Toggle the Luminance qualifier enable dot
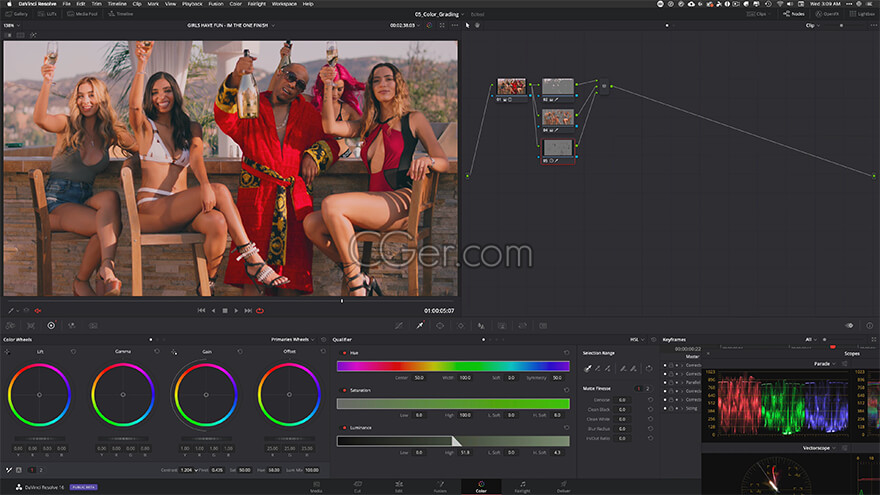 click(345, 428)
